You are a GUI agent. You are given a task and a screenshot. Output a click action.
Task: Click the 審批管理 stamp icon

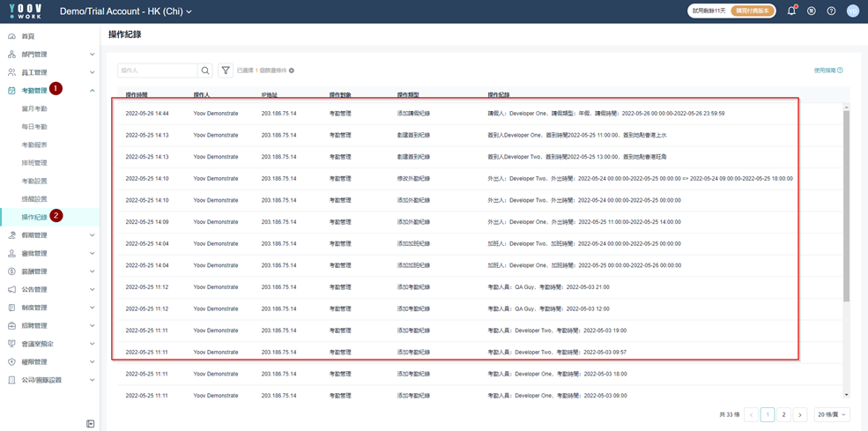pyautogui.click(x=11, y=253)
